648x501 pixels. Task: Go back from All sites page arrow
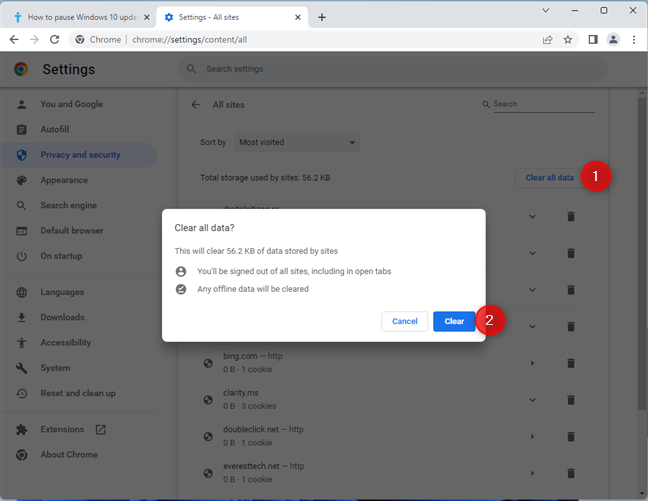pyautogui.click(x=196, y=105)
